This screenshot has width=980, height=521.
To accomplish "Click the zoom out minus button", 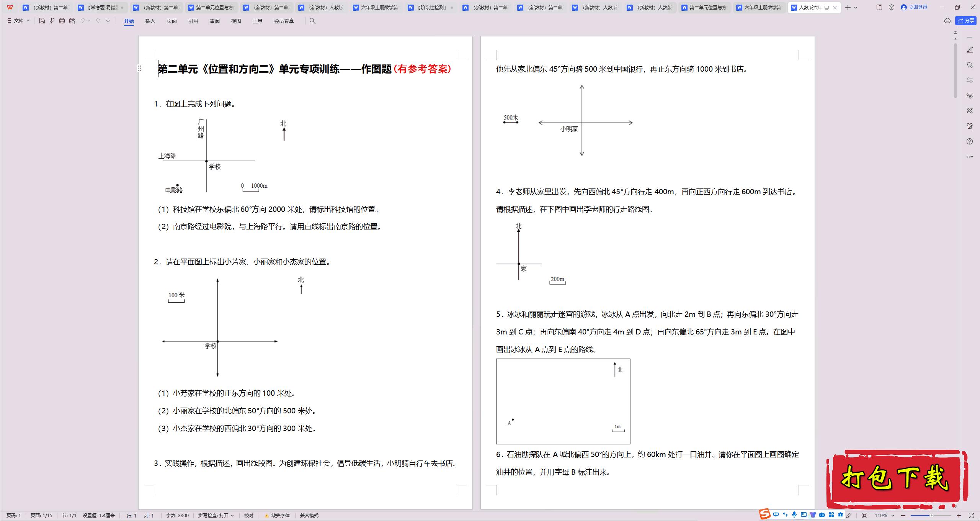I will 903,516.
